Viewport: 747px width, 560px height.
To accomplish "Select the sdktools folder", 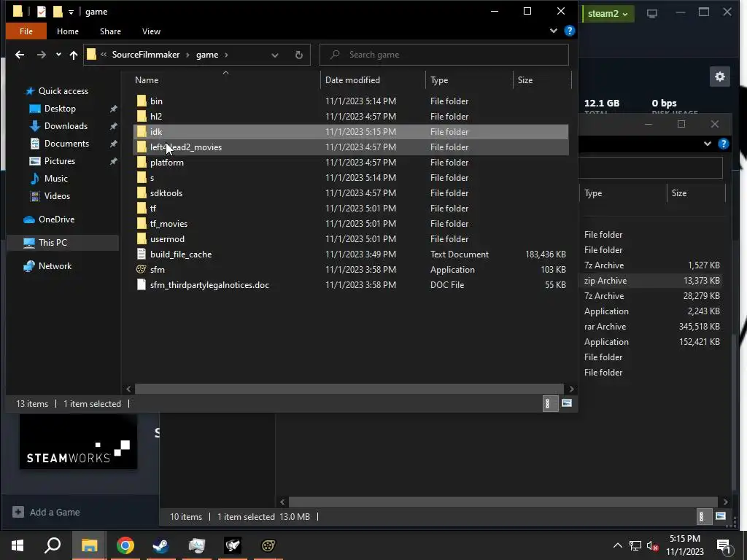I will [x=350, y=192].
